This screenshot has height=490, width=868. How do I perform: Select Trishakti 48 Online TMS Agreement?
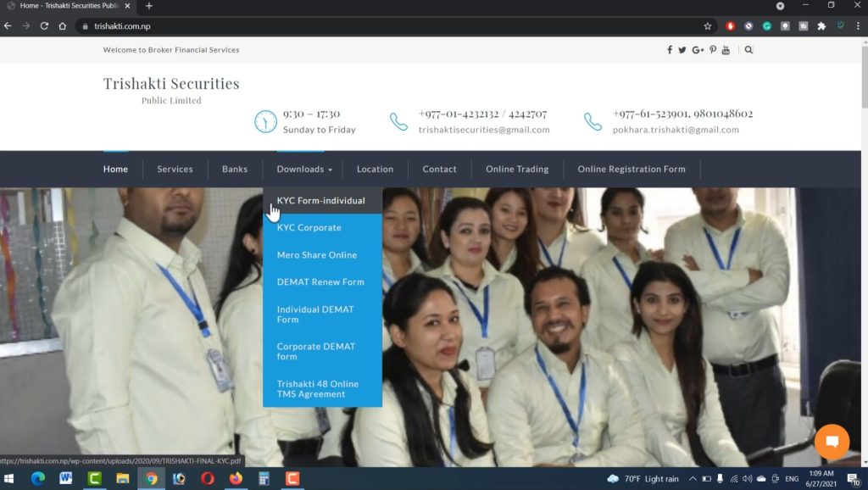(x=322, y=388)
